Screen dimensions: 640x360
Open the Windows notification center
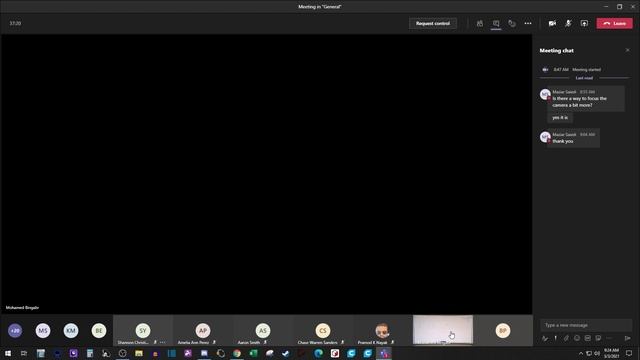[x=629, y=353]
